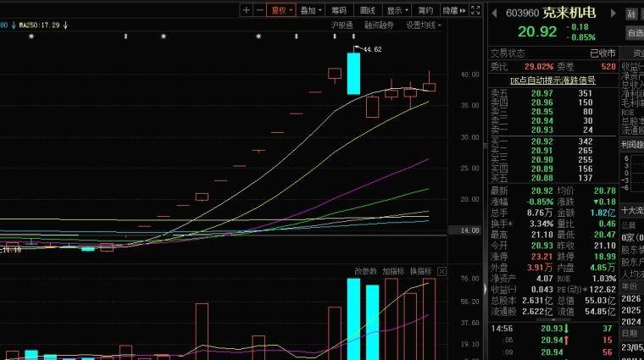Image resolution: width=644 pixels, height=360 pixels.
Task: Switch to 简约 simplified view
Action: click(425, 10)
